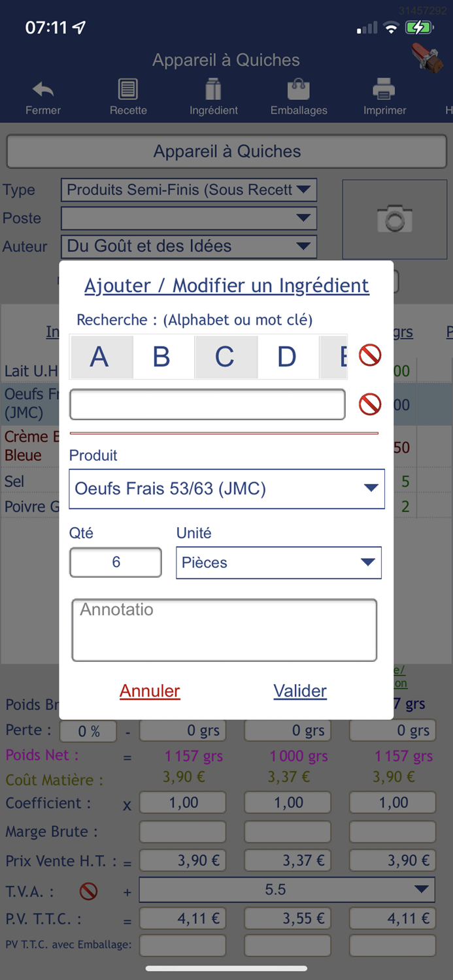Tap the prohibition icon next to T.V.A.
This screenshot has width=453, height=980.
click(88, 890)
